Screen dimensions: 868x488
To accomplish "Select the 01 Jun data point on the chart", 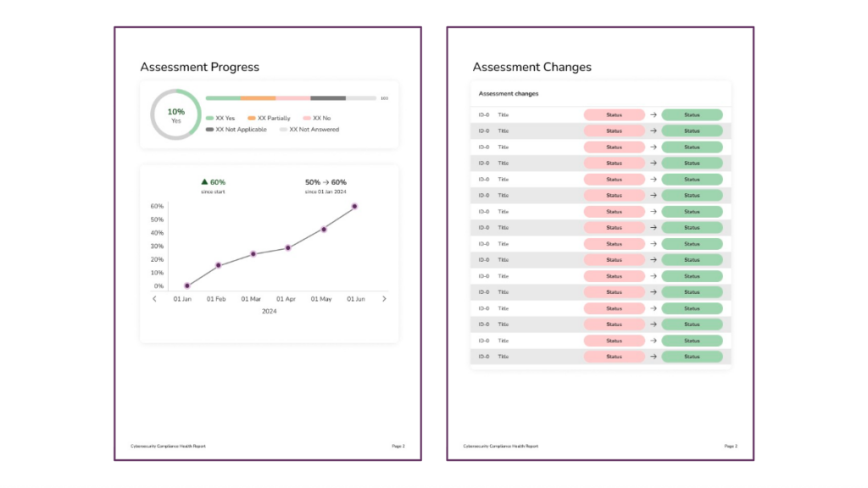I will point(354,206).
